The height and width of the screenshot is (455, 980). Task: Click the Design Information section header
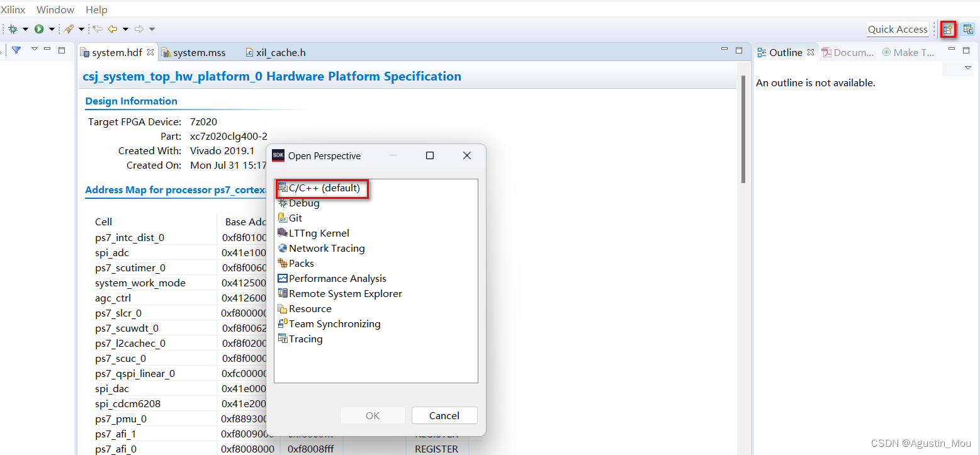pyautogui.click(x=132, y=101)
